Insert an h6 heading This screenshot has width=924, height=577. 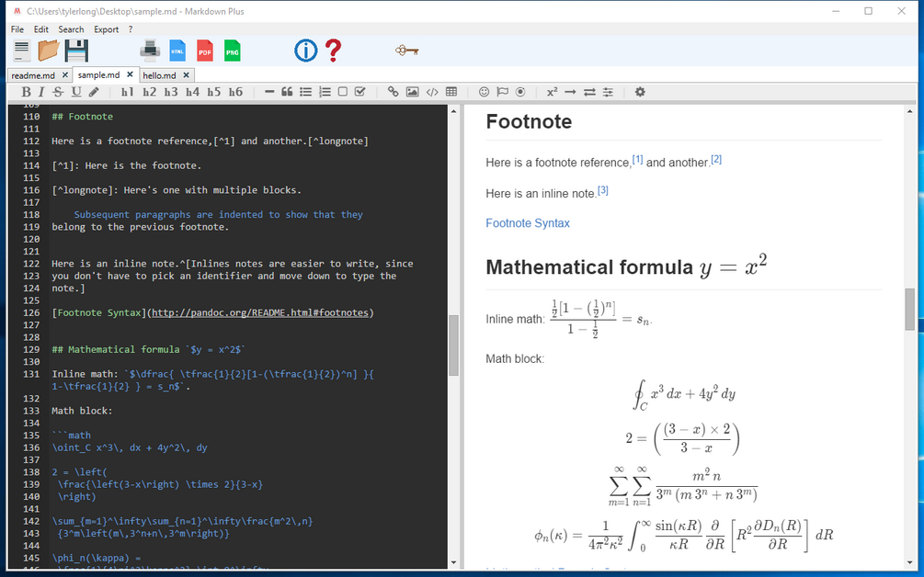[x=235, y=92]
